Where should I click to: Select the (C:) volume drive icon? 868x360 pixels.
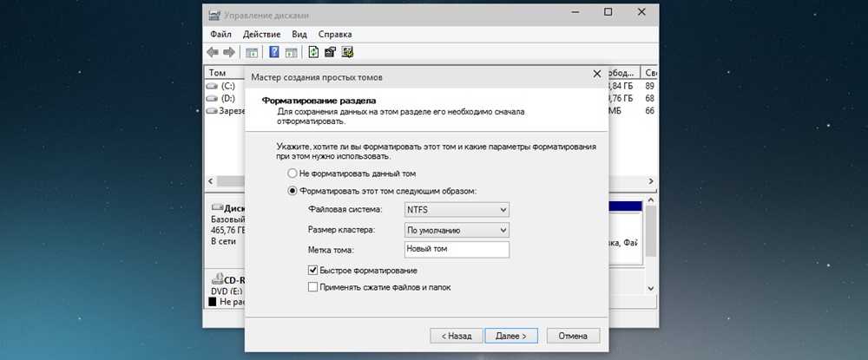coord(213,86)
